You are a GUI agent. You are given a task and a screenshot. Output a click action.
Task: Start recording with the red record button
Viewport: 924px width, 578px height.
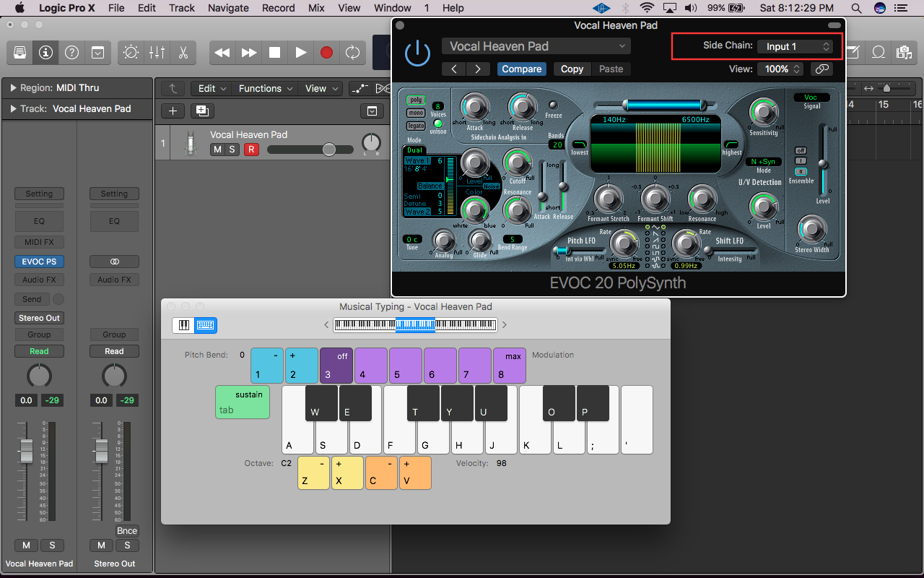coord(326,52)
